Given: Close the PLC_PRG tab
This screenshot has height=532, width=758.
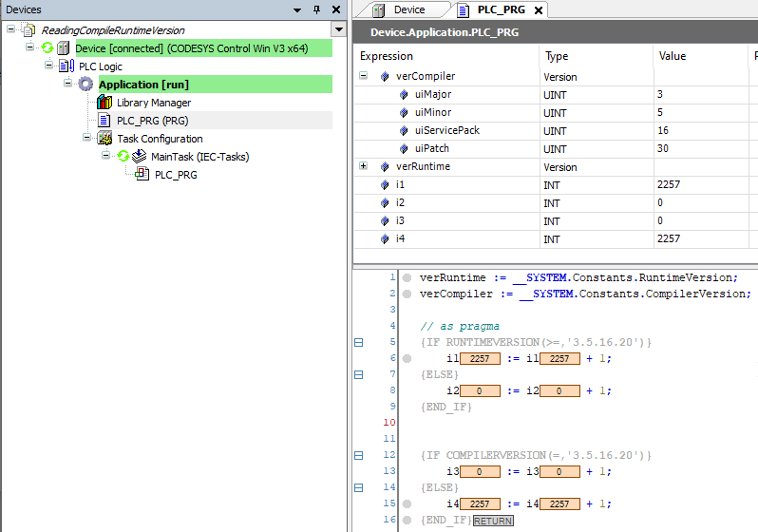Looking at the screenshot, I should (539, 10).
